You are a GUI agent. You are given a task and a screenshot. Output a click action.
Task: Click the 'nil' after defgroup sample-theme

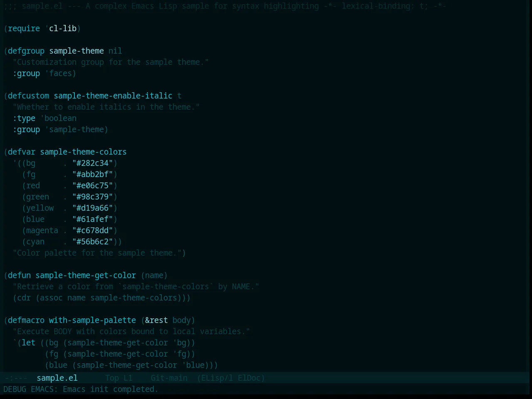tap(115, 51)
